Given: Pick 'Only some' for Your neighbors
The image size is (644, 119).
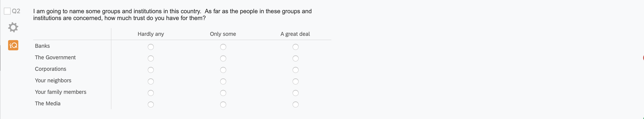Looking at the screenshot, I should coord(223,81).
